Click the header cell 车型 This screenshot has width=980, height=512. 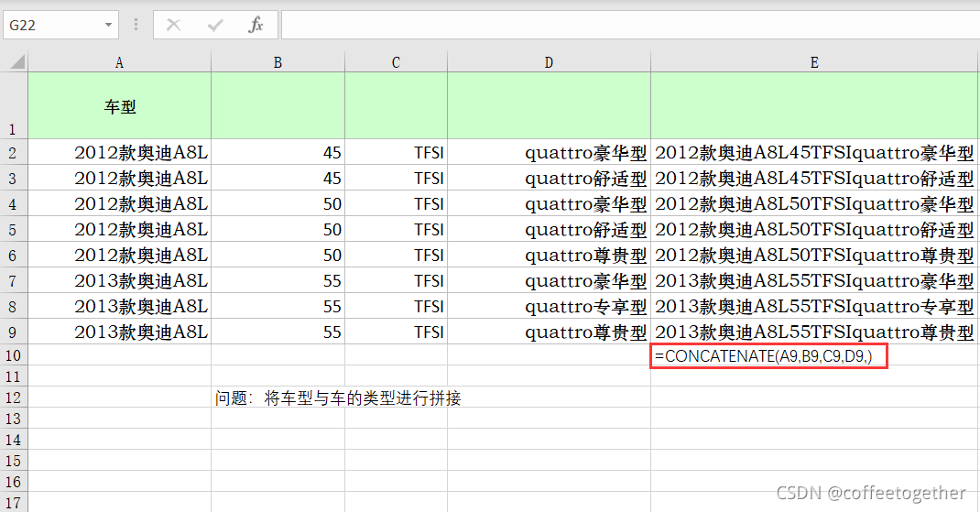(x=119, y=105)
